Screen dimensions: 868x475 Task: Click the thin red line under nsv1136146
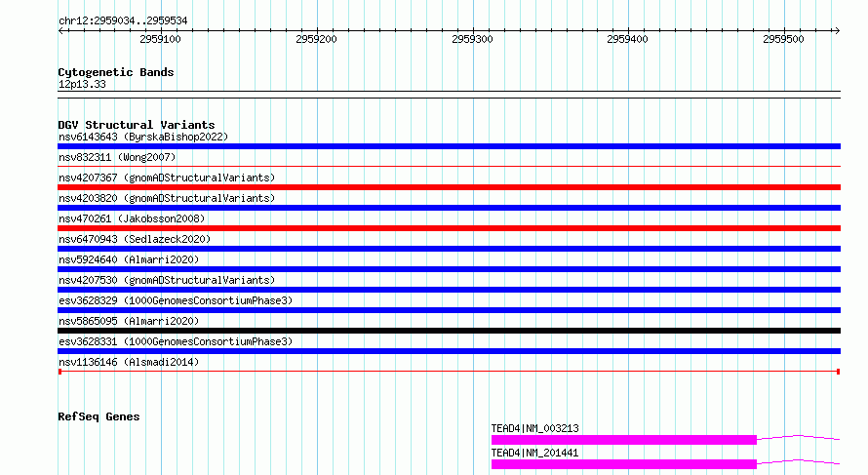tap(449, 372)
